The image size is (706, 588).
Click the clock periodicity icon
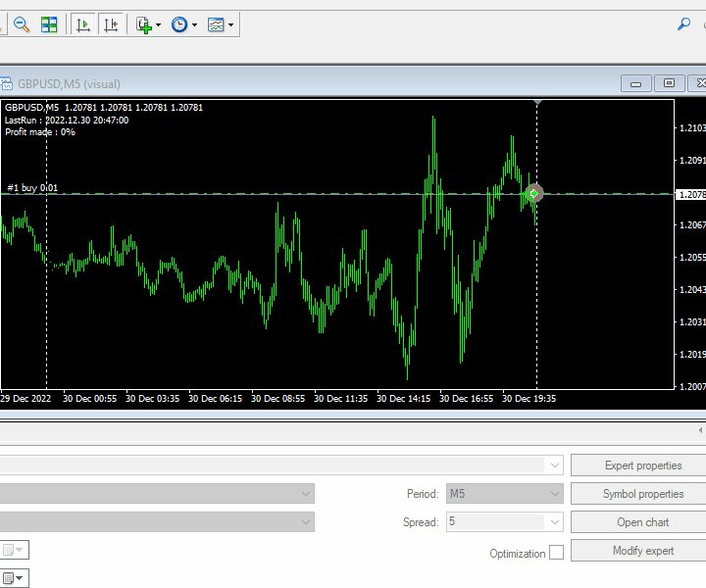tap(179, 24)
